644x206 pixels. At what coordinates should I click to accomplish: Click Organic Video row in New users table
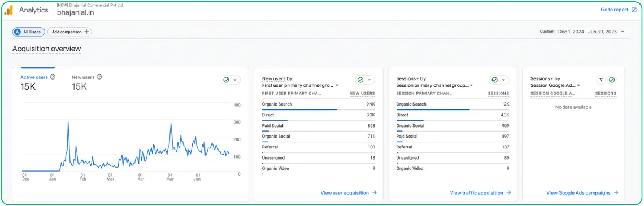318,169
